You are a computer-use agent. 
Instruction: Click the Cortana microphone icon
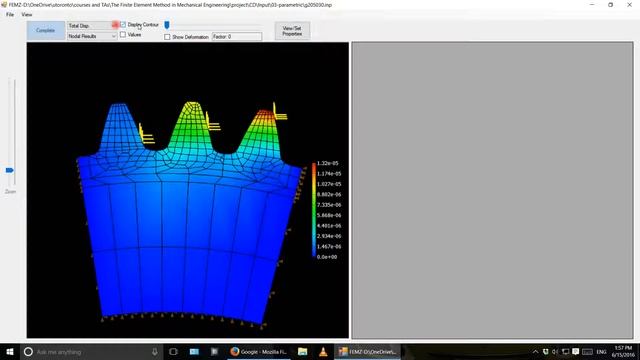coord(155,352)
